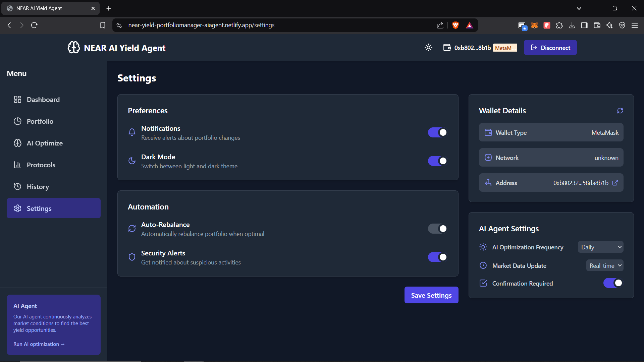The width and height of the screenshot is (644, 362).
Task: Bookmark this page using bookmark icon
Action: pos(103,25)
